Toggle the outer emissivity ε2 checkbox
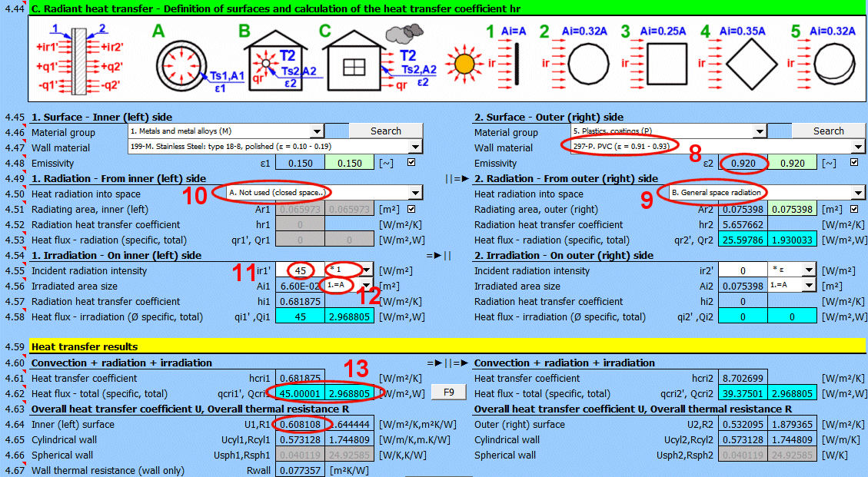 click(x=853, y=163)
